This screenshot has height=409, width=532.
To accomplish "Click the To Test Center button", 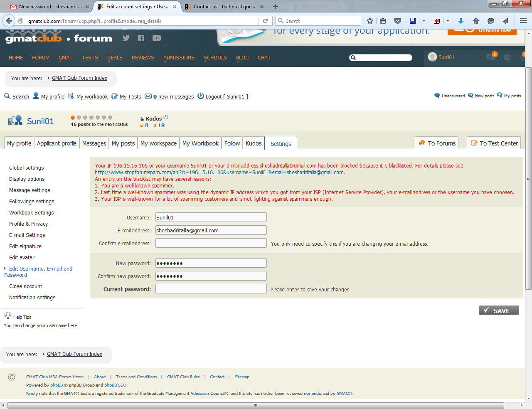I will [x=494, y=143].
